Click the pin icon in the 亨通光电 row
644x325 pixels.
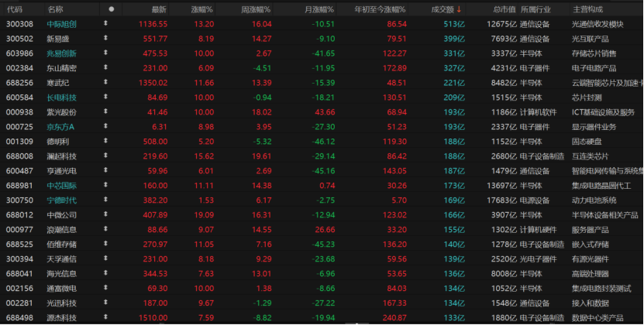tap(105, 171)
